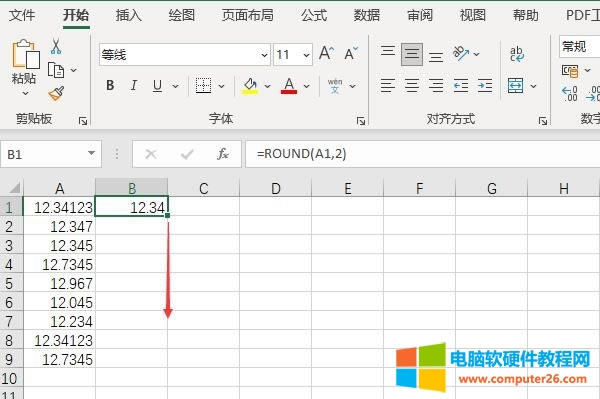Click the Wrap Text icon

pyautogui.click(x=517, y=54)
